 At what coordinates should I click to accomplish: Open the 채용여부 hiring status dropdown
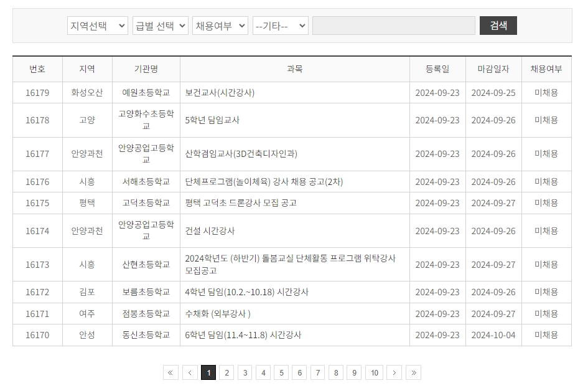(220, 26)
